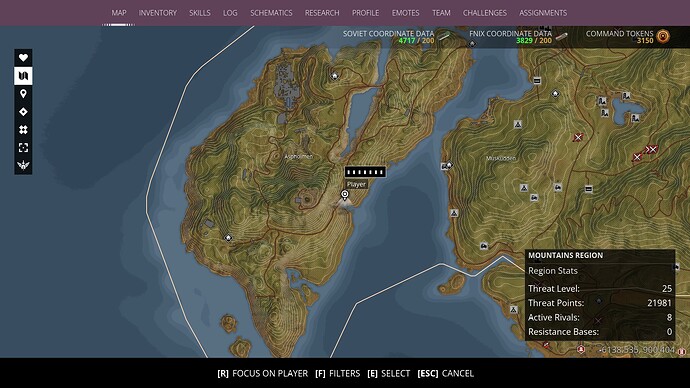The image size is (690, 388).
Task: Choose the diamond marker filter icon
Action: pos(23,112)
